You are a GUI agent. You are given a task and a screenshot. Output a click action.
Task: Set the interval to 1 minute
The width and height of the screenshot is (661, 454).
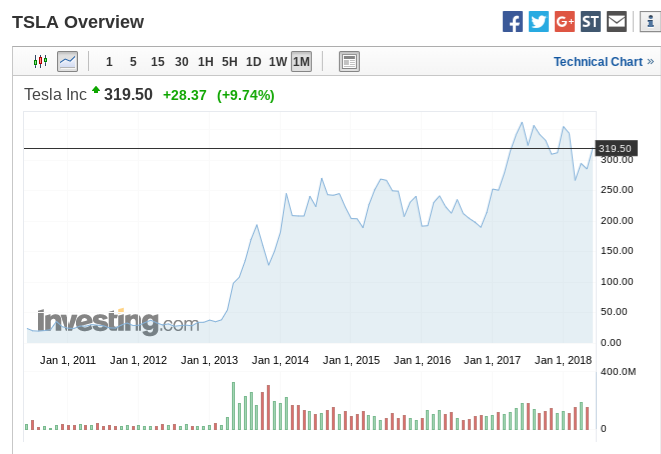click(109, 62)
